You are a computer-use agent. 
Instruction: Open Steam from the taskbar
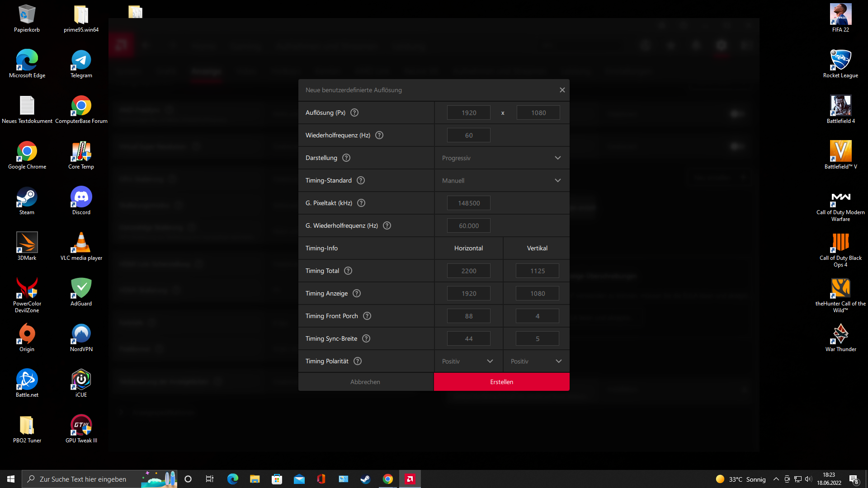click(365, 479)
